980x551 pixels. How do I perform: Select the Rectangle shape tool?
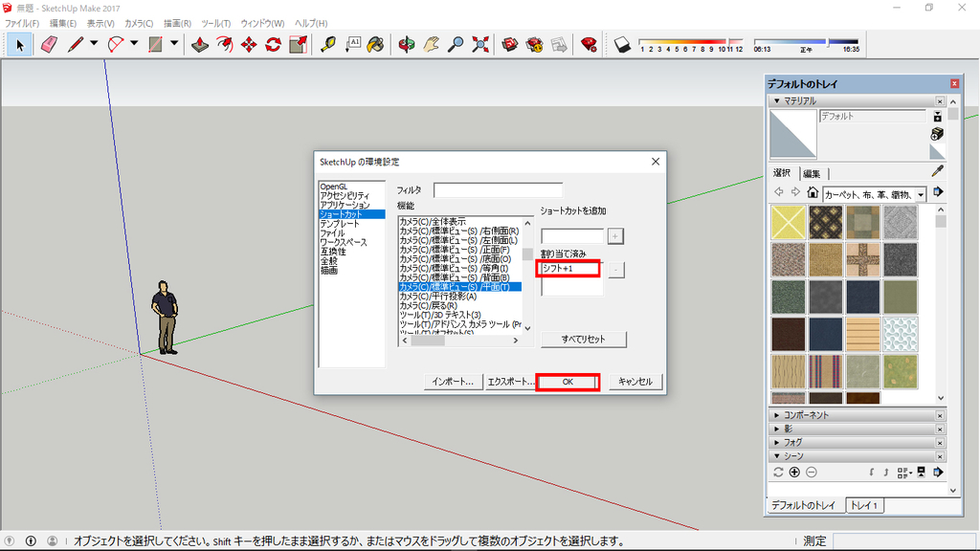pyautogui.click(x=156, y=44)
